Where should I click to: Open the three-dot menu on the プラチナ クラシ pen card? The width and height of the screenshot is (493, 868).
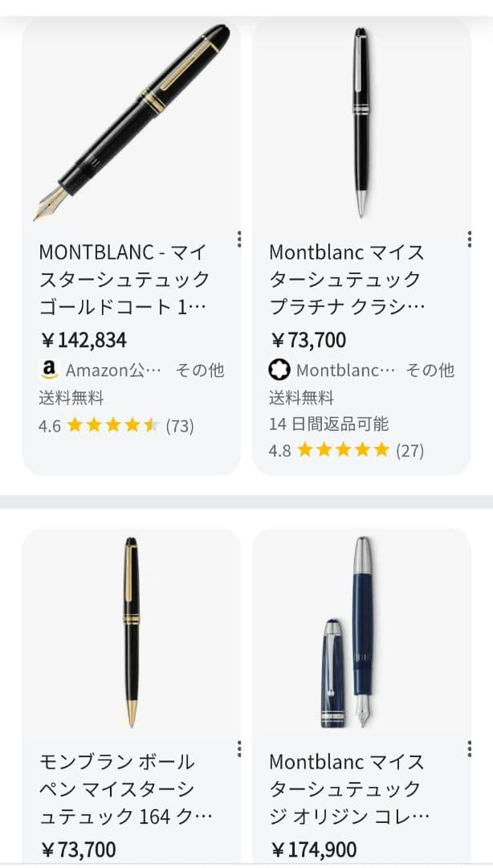(x=468, y=237)
